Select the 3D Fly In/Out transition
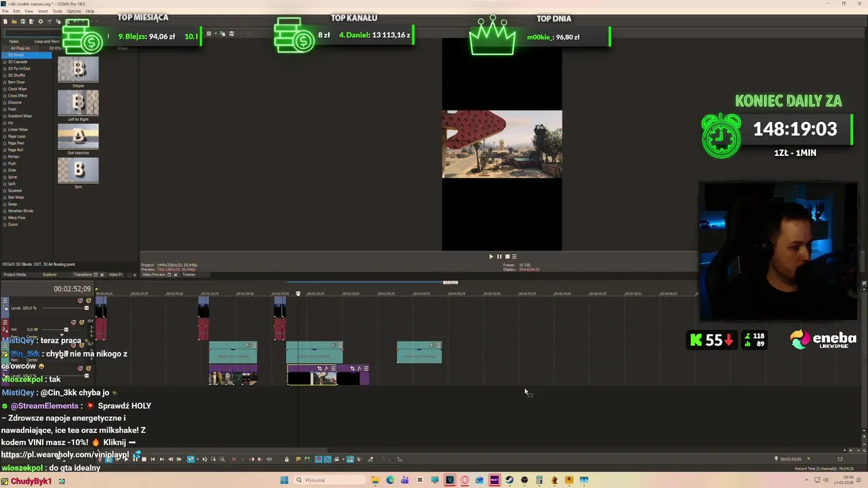The width and height of the screenshot is (868, 488). pos(19,68)
